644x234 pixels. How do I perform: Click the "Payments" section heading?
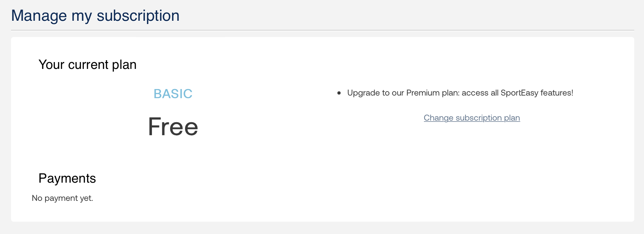67,178
